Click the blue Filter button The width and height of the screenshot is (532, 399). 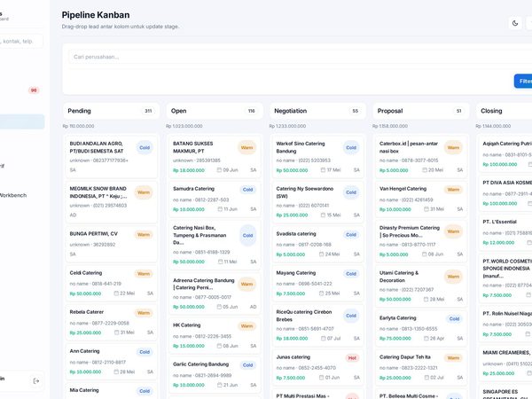[x=523, y=81]
